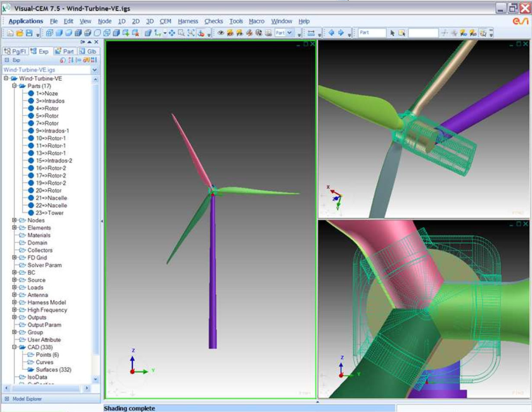Select the Output Param tree item
The image size is (532, 412).
44,325
